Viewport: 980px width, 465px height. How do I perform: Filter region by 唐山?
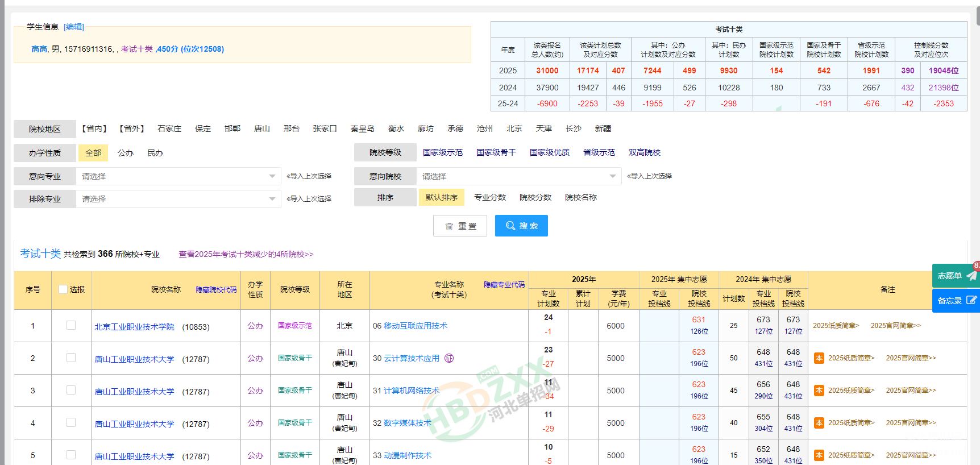(262, 128)
